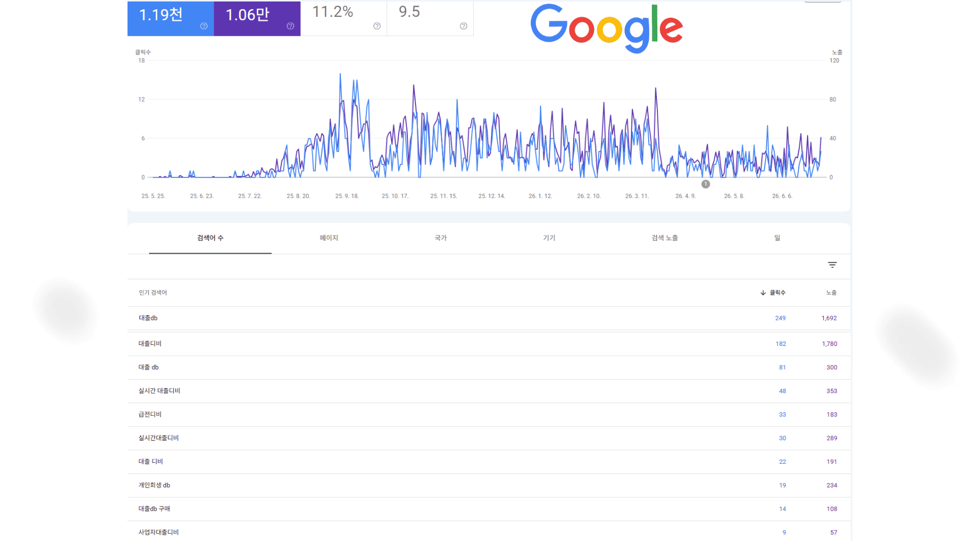Click chart date label 25. 5. 25.
Image resolution: width=980 pixels, height=551 pixels.
(x=153, y=196)
